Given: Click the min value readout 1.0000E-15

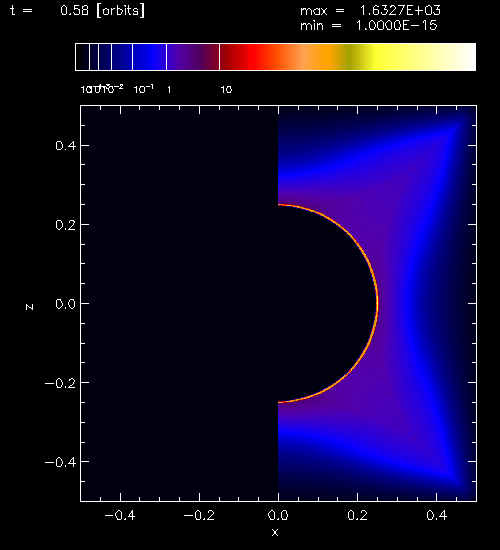Looking at the screenshot, I should click(x=396, y=26).
